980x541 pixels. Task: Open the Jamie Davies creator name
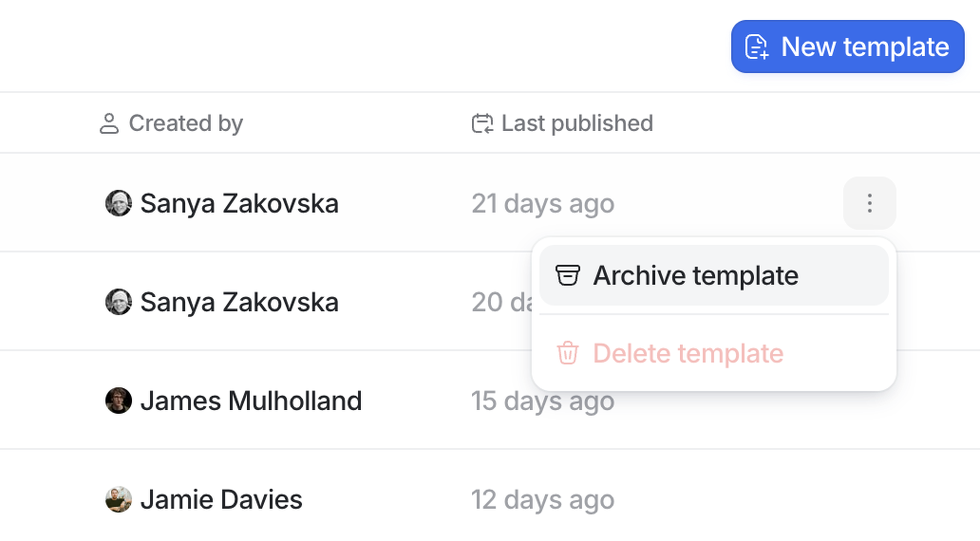click(222, 500)
